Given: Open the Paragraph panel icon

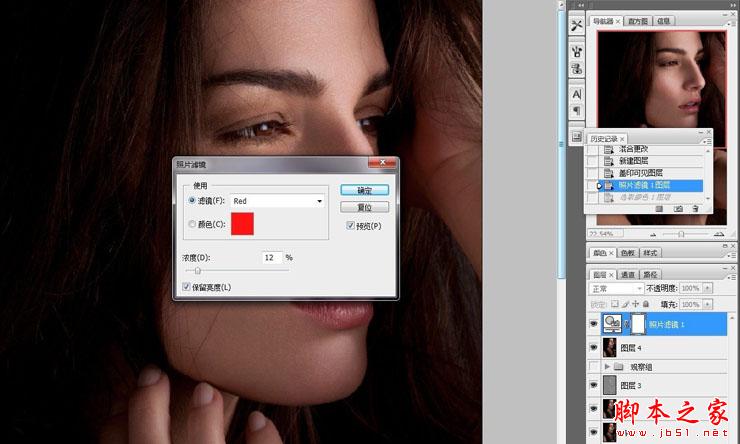Looking at the screenshot, I should (577, 111).
